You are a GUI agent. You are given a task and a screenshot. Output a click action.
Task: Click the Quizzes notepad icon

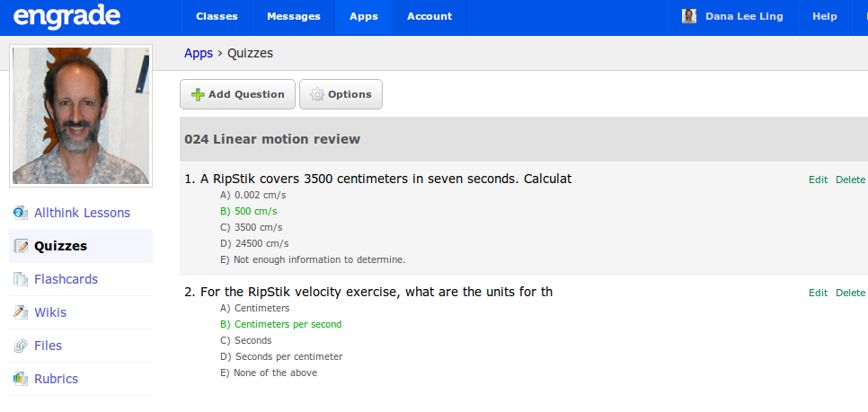21,246
